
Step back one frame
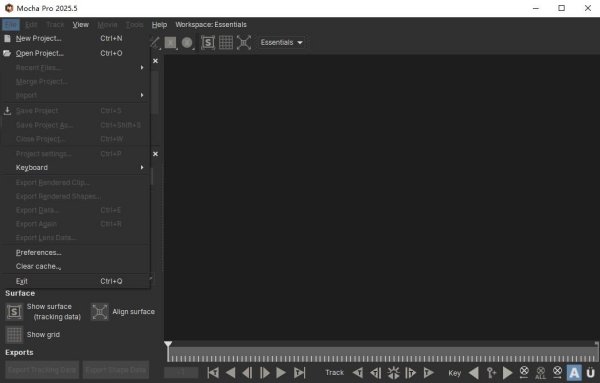point(247,373)
